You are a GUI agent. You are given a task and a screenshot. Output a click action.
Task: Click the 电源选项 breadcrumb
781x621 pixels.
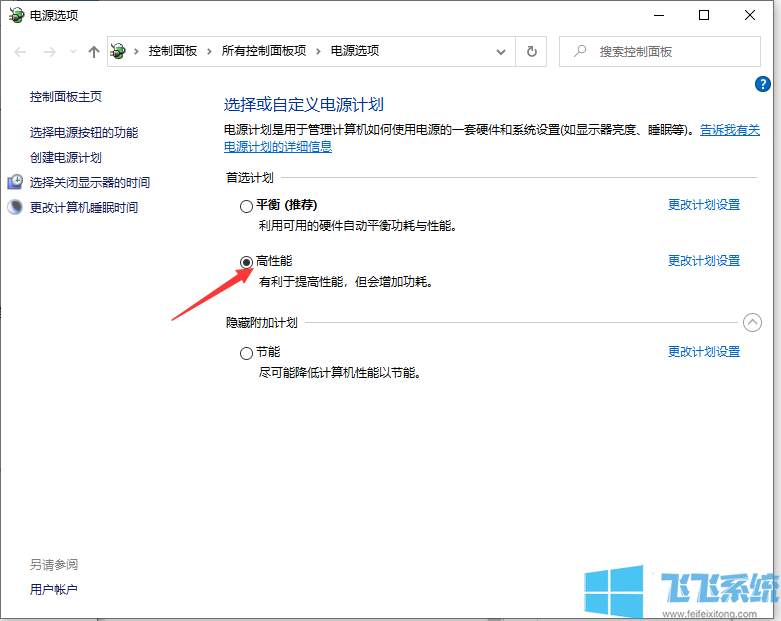tap(355, 51)
